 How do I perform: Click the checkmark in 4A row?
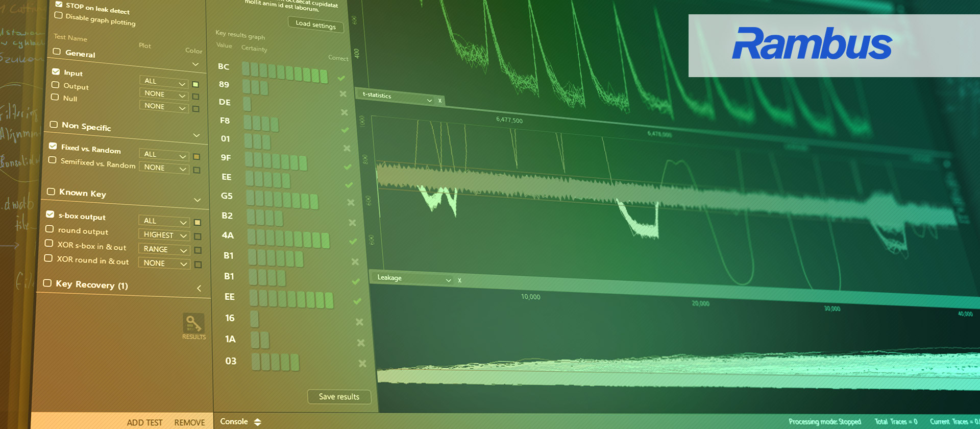353,241
